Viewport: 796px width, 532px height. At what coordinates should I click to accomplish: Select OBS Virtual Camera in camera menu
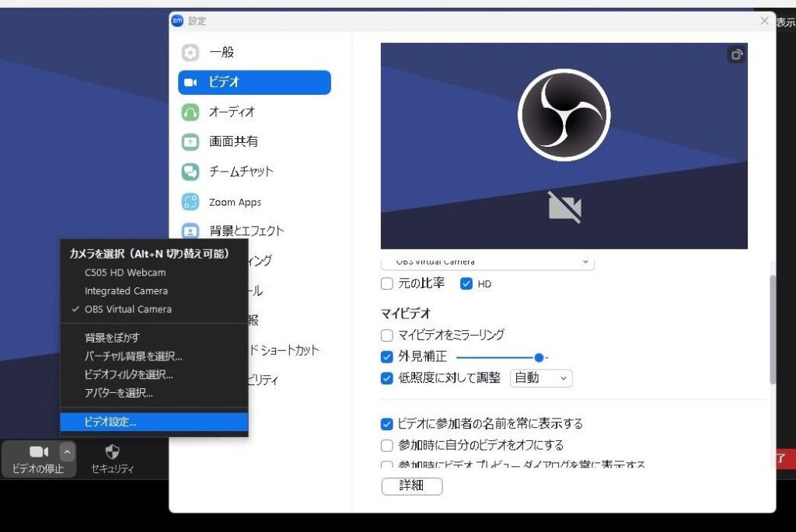(128, 309)
